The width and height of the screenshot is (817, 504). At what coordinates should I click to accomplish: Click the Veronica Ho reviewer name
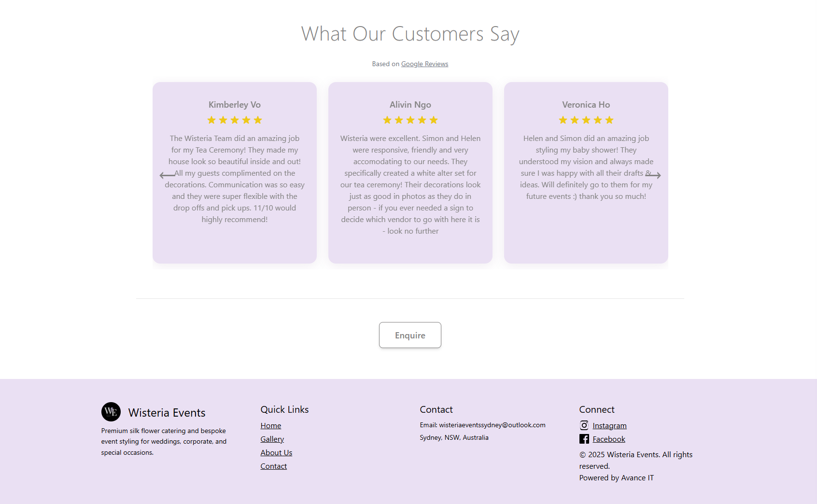tap(586, 105)
